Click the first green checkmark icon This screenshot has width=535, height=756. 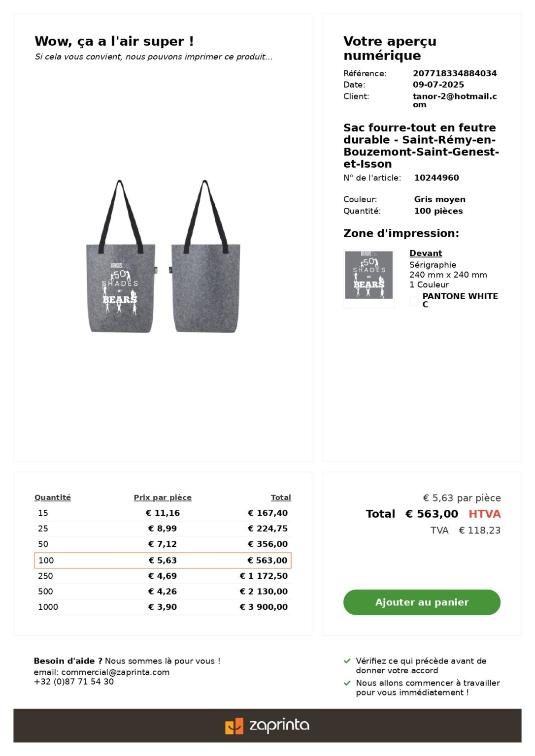click(347, 661)
